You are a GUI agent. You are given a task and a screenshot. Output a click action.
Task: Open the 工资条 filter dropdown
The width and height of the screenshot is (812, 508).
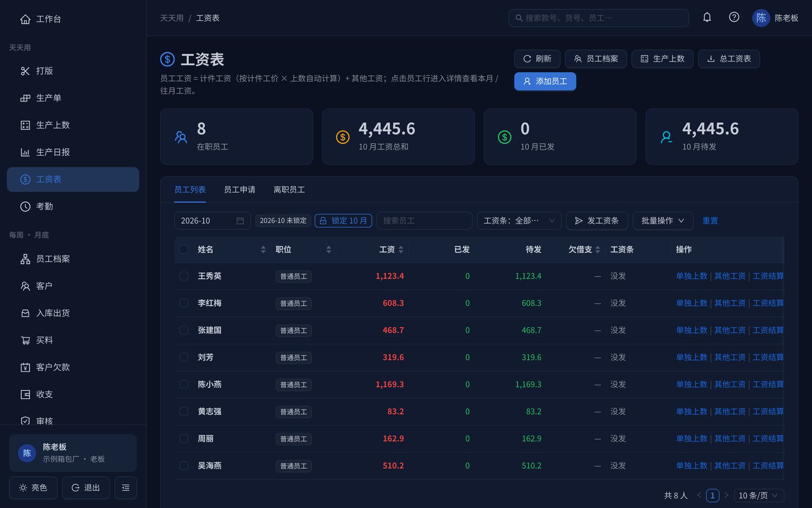[519, 220]
